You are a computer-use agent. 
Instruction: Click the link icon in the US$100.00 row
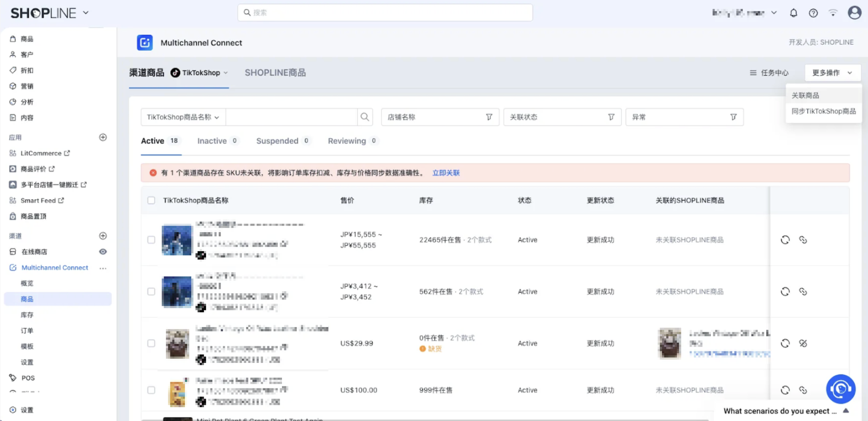tap(803, 390)
